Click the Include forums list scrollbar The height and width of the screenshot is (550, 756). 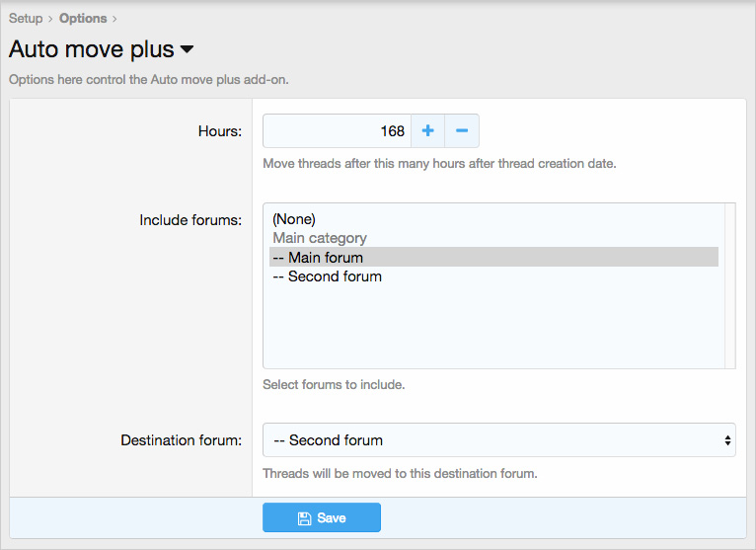click(x=729, y=285)
